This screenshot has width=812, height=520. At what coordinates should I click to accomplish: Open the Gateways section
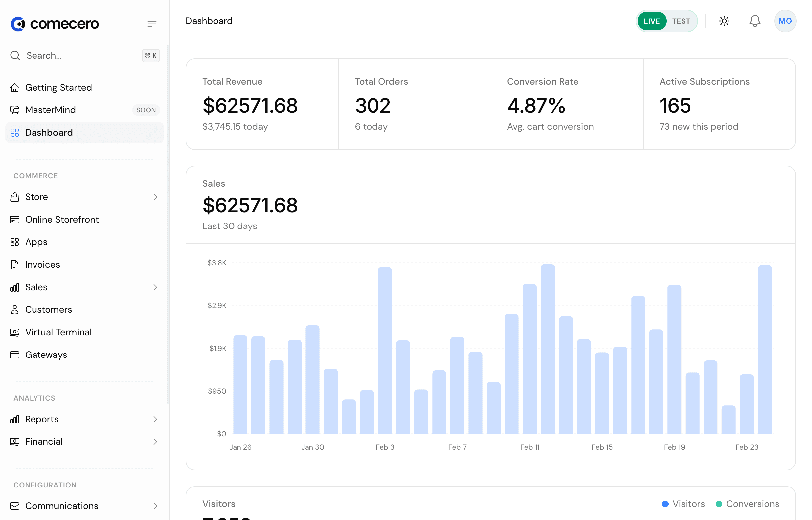point(46,355)
